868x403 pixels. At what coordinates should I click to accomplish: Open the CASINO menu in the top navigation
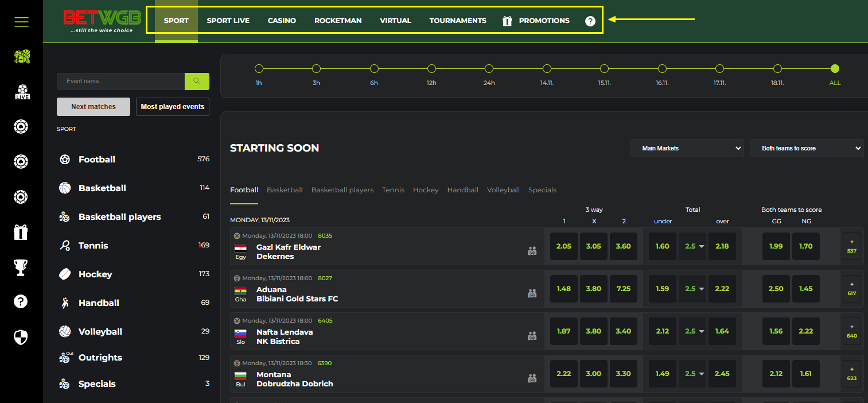pos(282,20)
